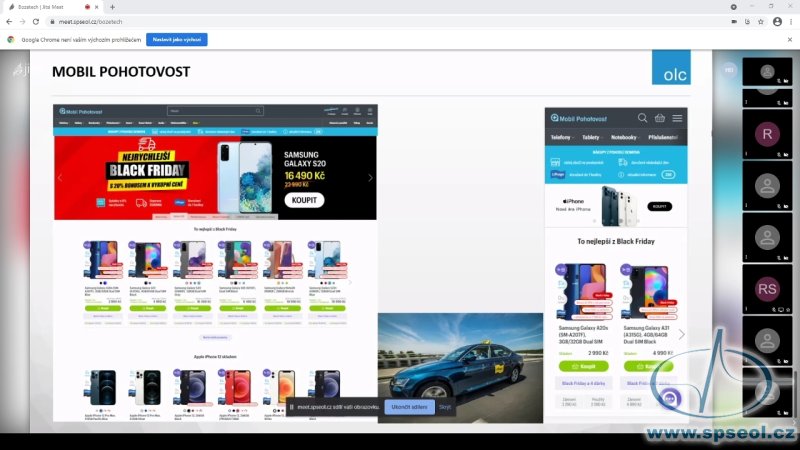Screen dimensions: 800x450
Task: Click the Mobil Pohotovost logo in mobile preview
Action: (x=579, y=118)
